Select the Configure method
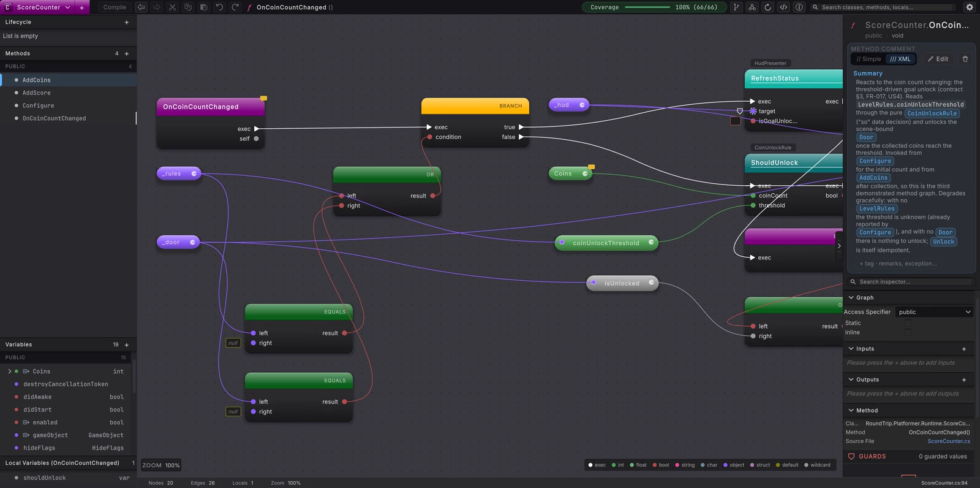Viewport: 980px width, 488px height. coord(68,105)
